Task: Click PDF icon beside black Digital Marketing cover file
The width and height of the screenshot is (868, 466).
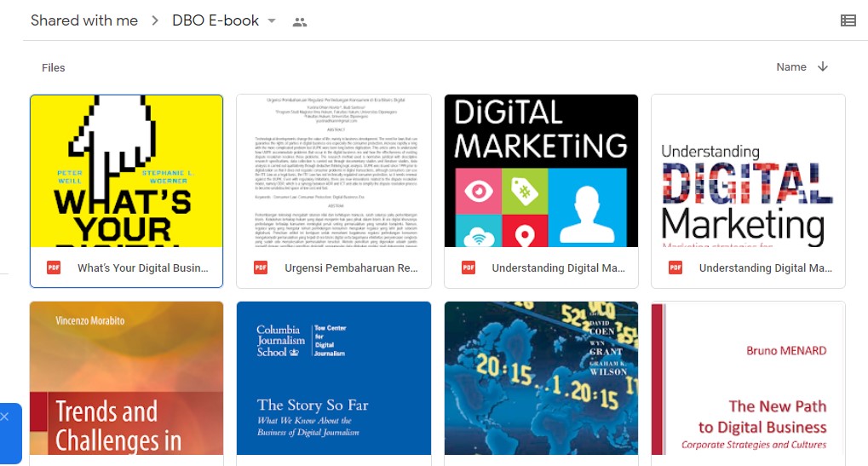Action: click(x=468, y=268)
